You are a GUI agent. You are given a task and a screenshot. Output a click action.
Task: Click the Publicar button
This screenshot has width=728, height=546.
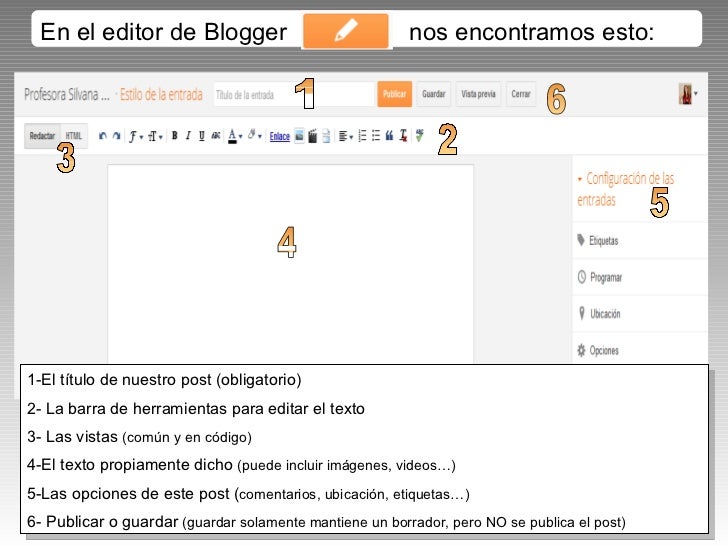click(x=395, y=94)
